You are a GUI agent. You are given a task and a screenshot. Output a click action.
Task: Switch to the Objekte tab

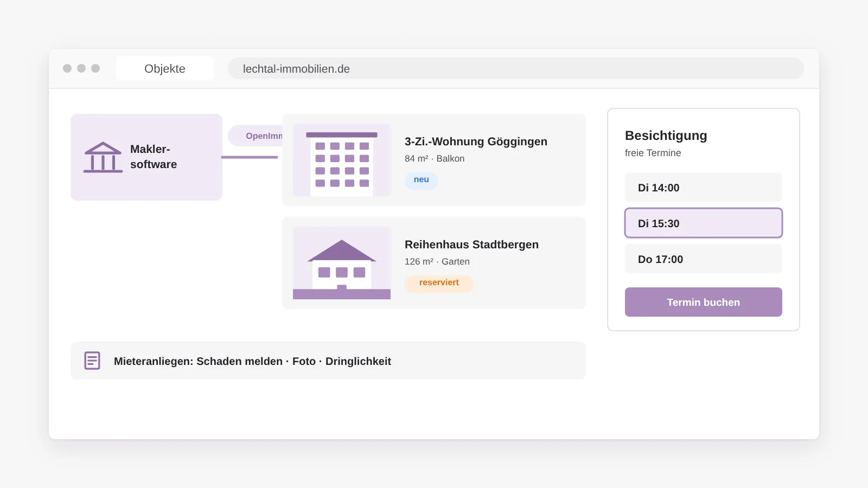pyautogui.click(x=165, y=68)
